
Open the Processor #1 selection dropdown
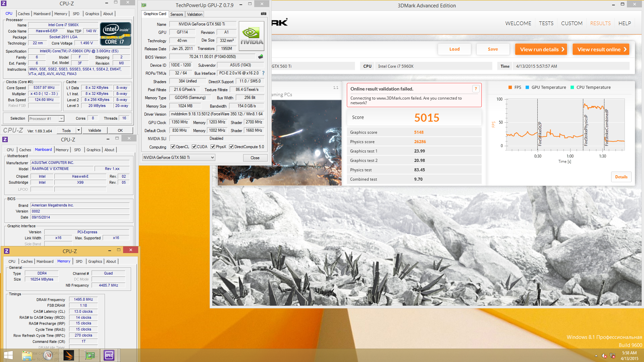(46, 119)
